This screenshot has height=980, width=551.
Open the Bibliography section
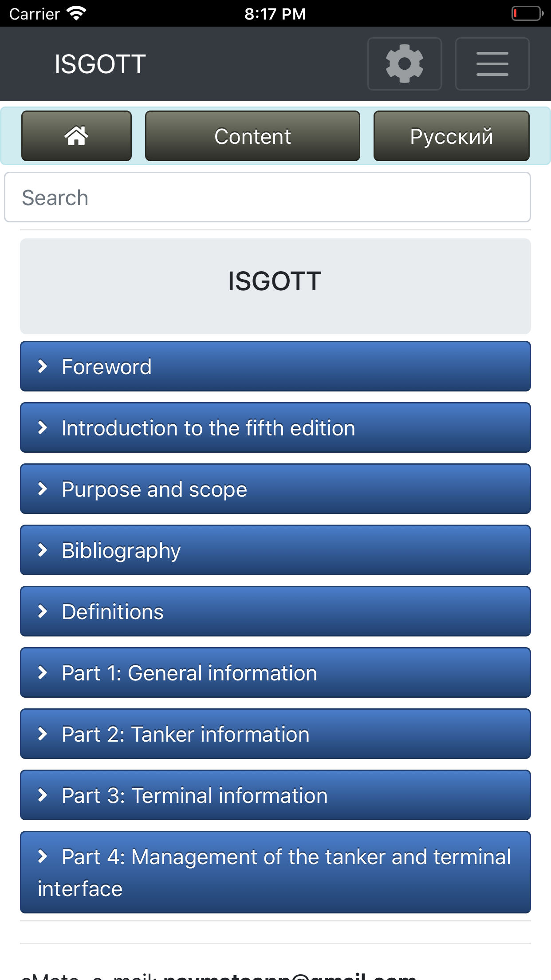tap(275, 550)
